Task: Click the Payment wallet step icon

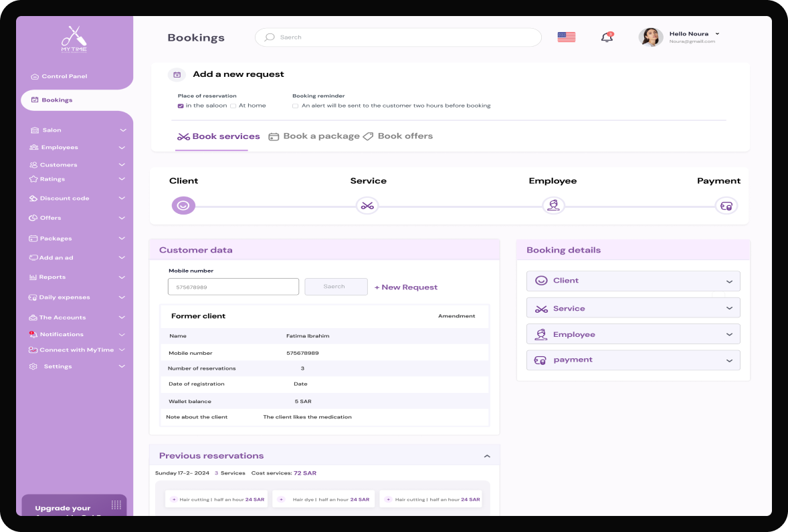Action: click(726, 205)
